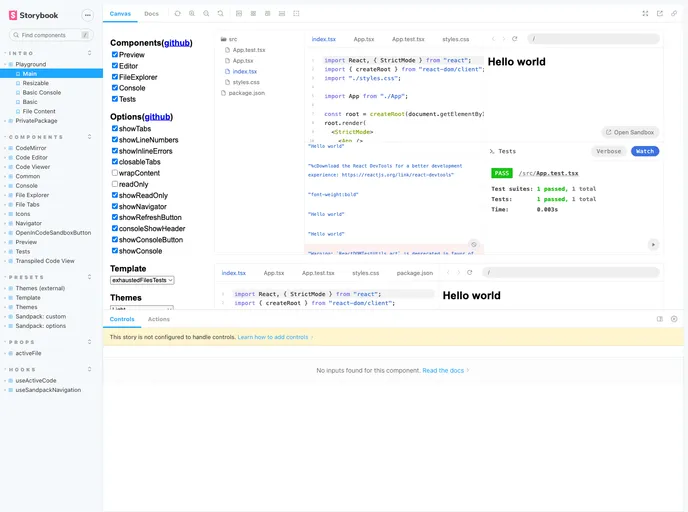Open Components github link
Viewport: 688px width, 512px height.
177,43
